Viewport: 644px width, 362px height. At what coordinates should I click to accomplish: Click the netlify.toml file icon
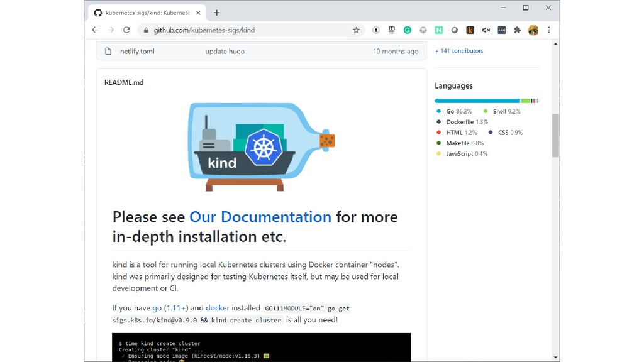point(108,52)
